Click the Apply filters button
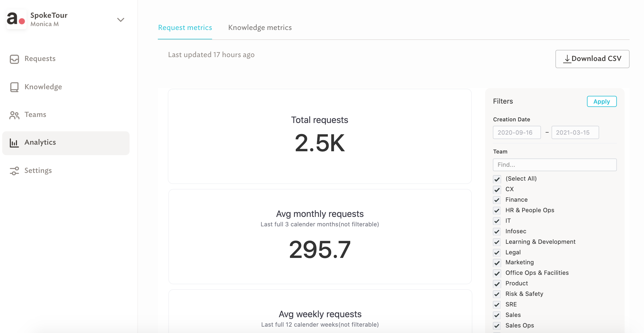This screenshot has width=644, height=333. click(x=602, y=101)
